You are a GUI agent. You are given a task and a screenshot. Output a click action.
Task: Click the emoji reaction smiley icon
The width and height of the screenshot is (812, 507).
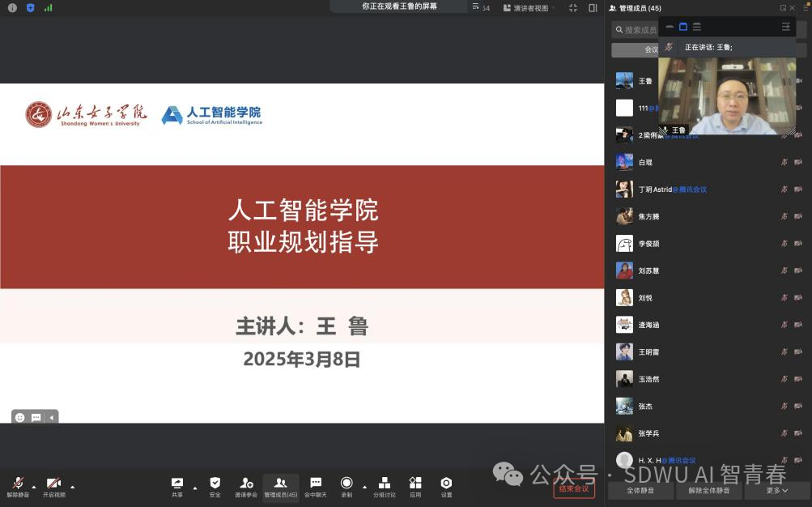coord(20,418)
